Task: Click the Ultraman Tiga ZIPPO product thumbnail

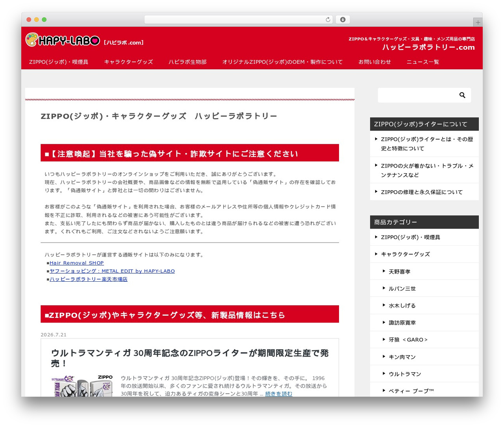Action: [x=82, y=386]
